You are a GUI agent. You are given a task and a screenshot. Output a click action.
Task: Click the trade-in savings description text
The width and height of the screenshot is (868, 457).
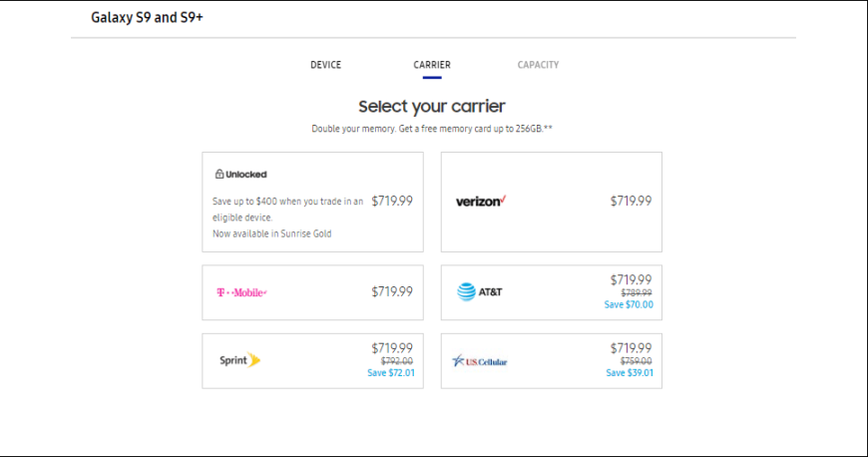[288, 210]
